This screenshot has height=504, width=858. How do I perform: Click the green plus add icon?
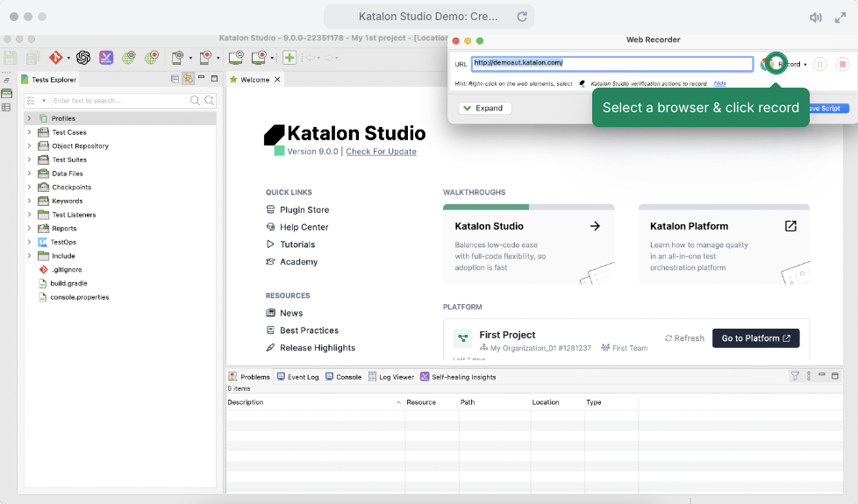pos(290,57)
